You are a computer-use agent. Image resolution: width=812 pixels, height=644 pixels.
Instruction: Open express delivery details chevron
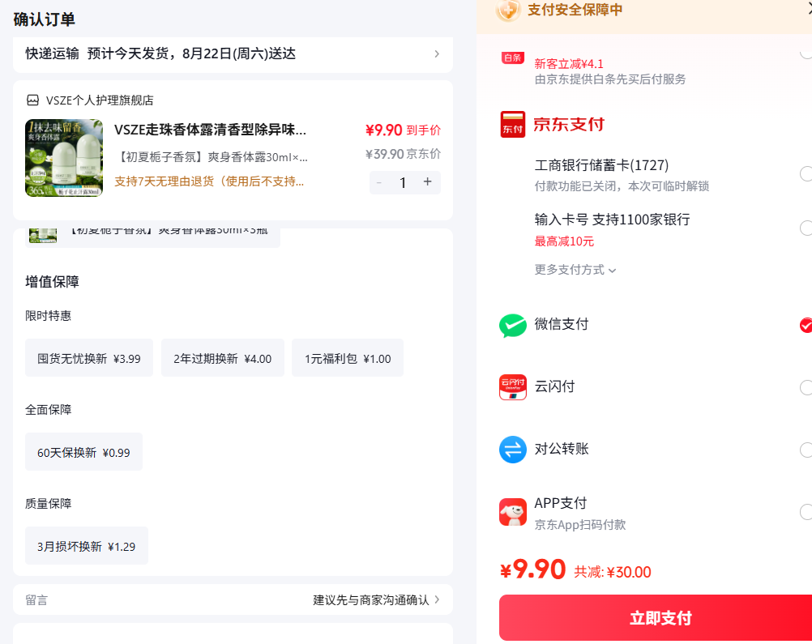click(437, 53)
